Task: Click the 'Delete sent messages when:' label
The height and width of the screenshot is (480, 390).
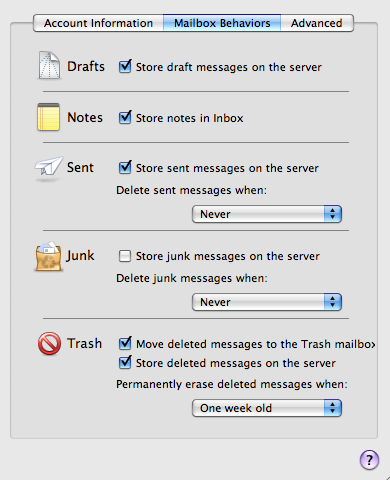Action: 192,190
